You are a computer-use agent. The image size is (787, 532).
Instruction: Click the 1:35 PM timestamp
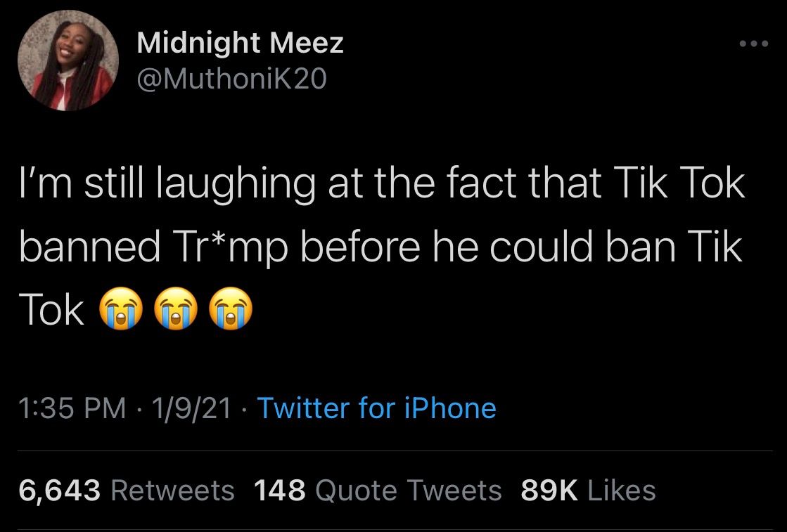(73, 408)
